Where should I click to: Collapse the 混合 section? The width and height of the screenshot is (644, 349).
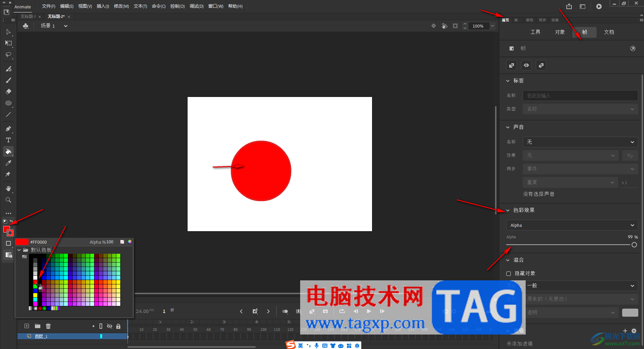[x=508, y=260]
